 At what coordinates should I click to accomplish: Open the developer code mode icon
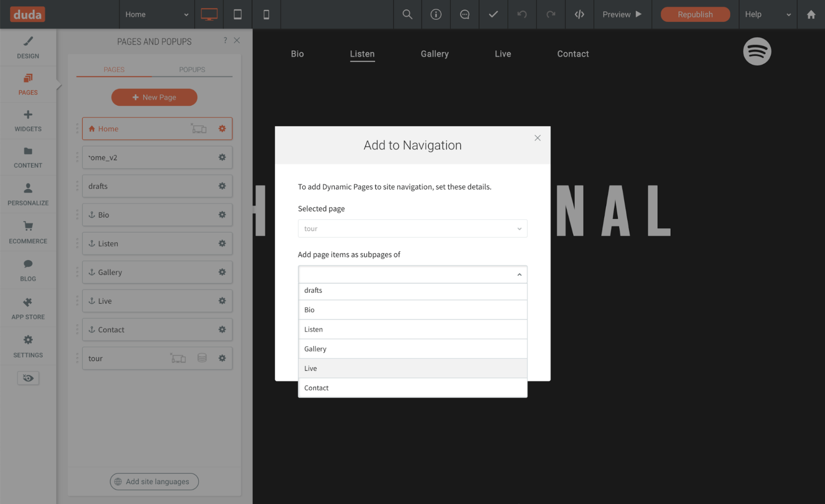point(580,14)
